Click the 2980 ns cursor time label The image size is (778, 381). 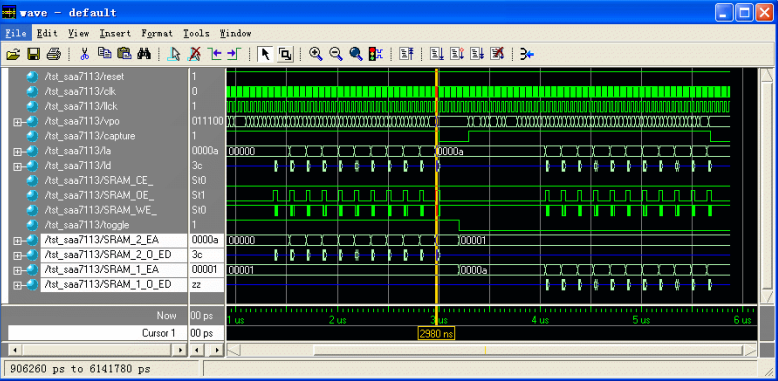pos(436,333)
